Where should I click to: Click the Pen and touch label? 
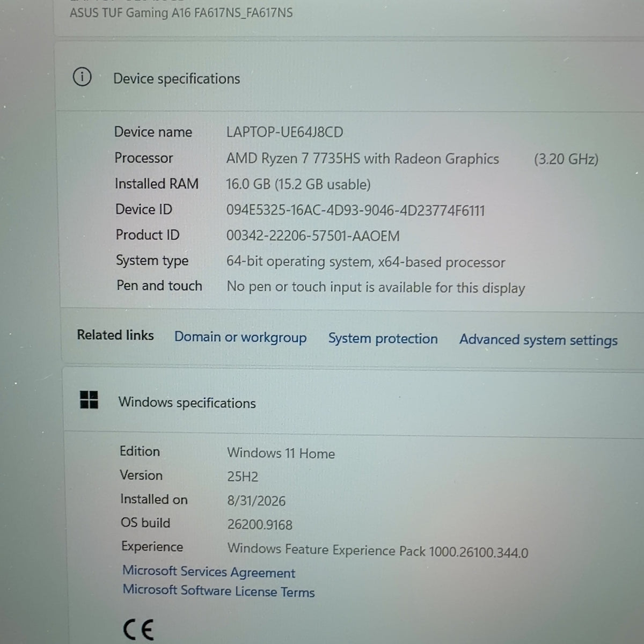coord(159,286)
